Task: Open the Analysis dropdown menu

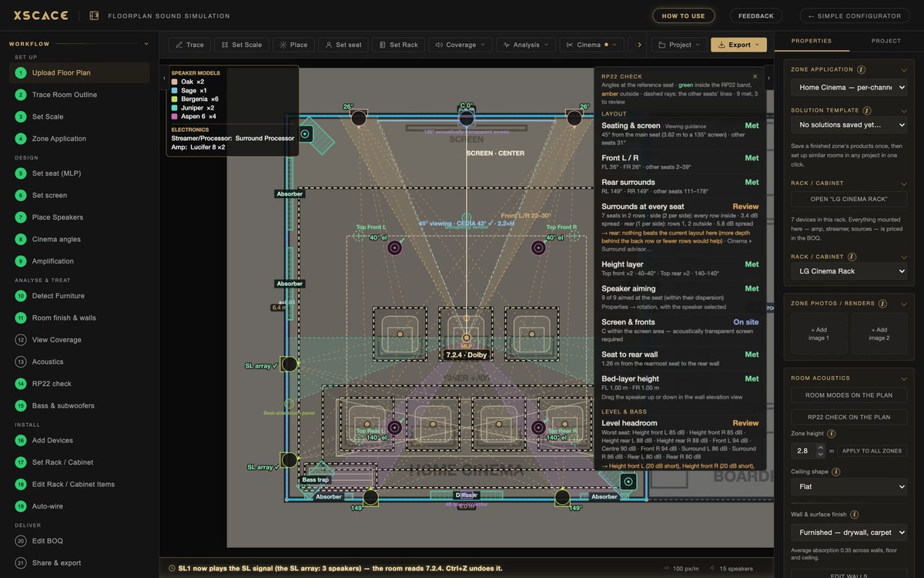Action: [x=526, y=45]
